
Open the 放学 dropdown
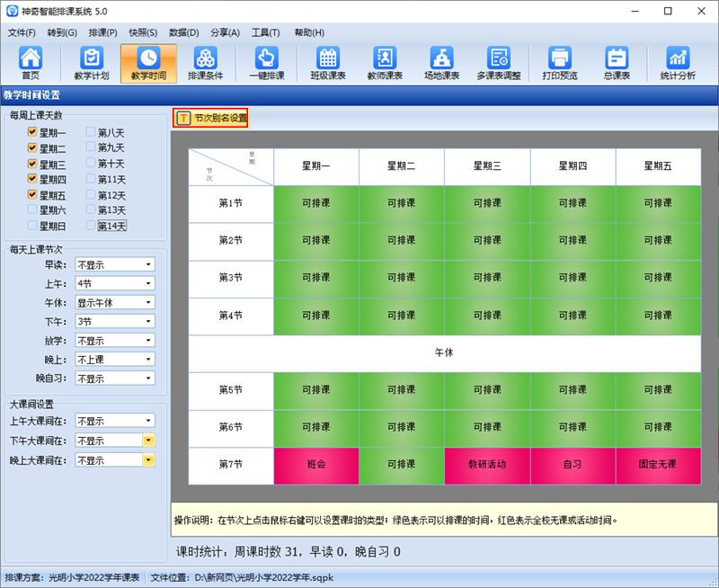[115, 341]
